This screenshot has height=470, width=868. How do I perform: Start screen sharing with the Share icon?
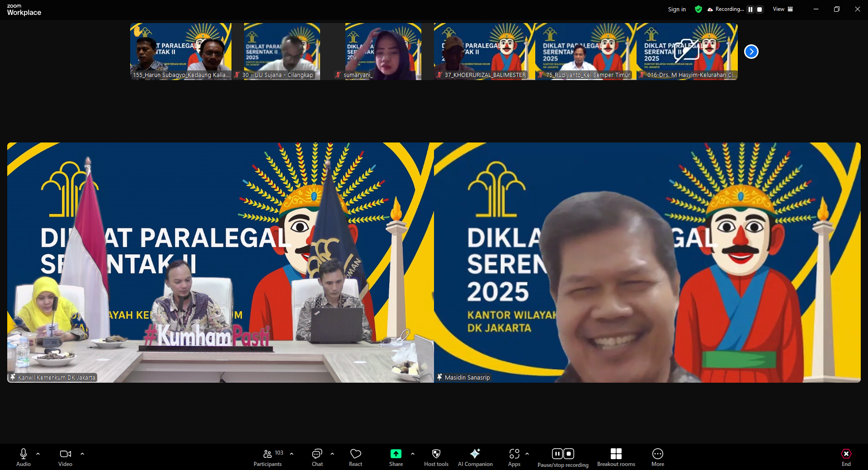coord(396,454)
